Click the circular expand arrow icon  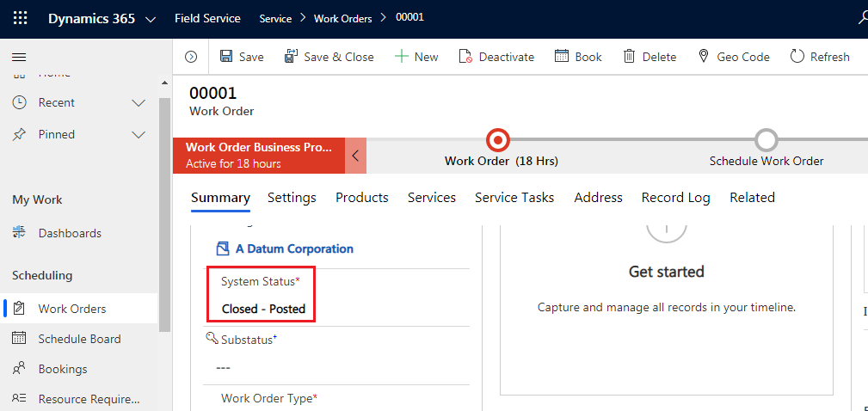[191, 57]
